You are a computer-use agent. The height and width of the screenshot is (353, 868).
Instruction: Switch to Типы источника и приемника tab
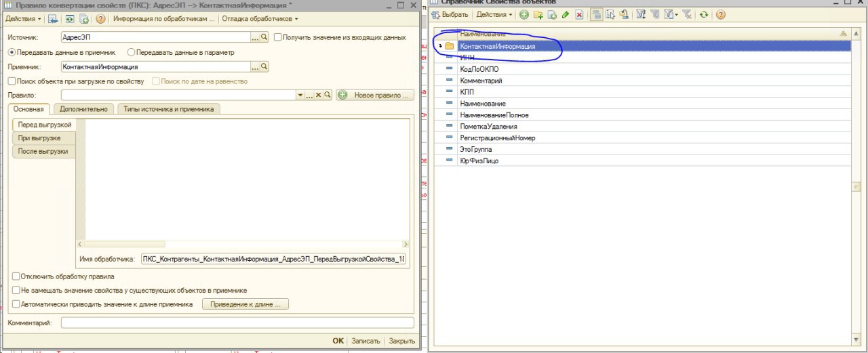coord(168,108)
